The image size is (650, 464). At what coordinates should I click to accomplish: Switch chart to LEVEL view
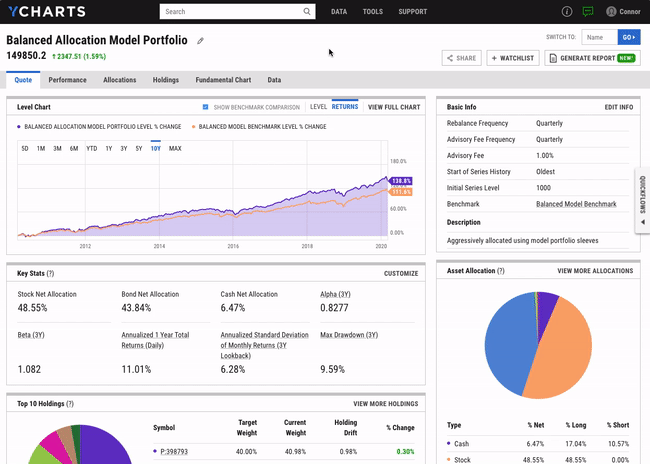pyautogui.click(x=318, y=107)
